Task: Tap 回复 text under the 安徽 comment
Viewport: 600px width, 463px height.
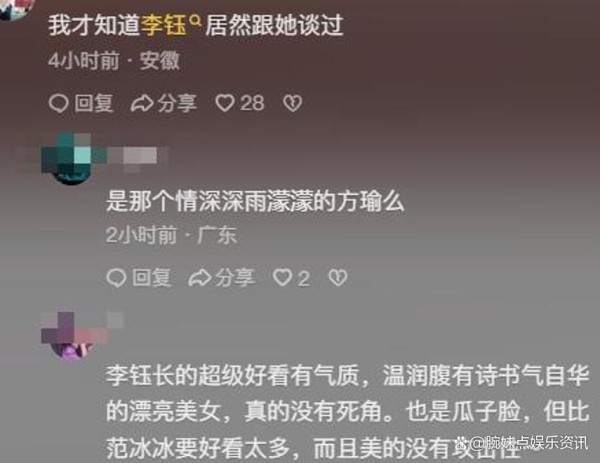Action: click(x=94, y=103)
